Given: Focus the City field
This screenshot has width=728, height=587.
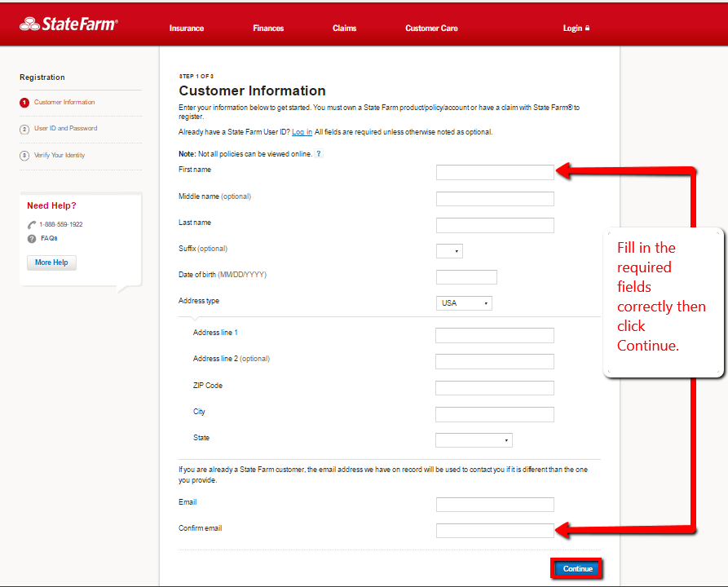Looking at the screenshot, I should pos(495,414).
